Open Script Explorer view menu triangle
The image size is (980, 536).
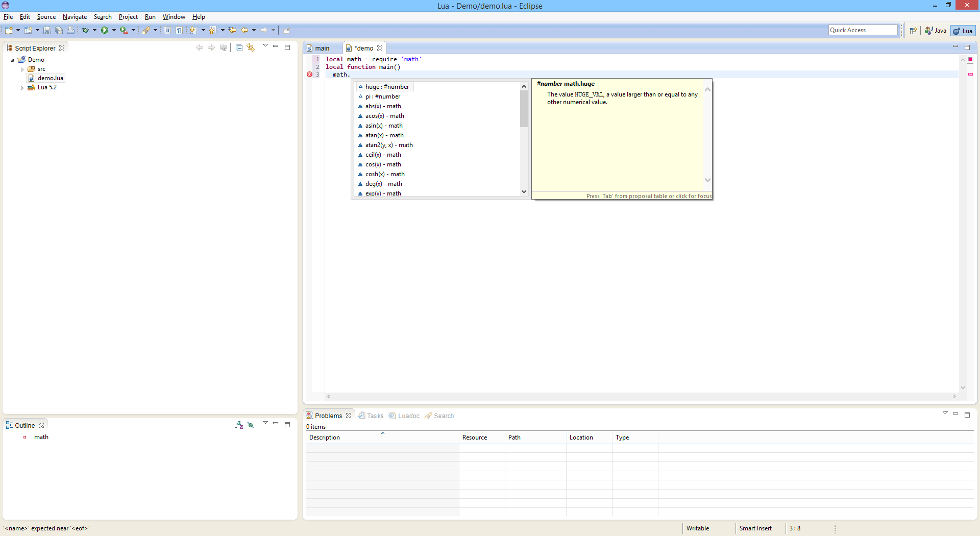tap(265, 46)
